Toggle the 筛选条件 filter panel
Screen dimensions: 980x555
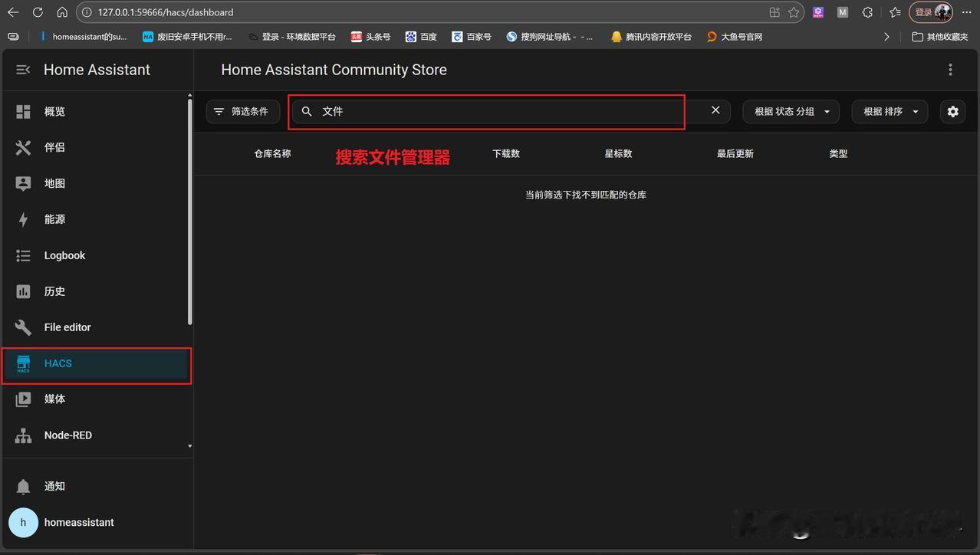(x=242, y=110)
